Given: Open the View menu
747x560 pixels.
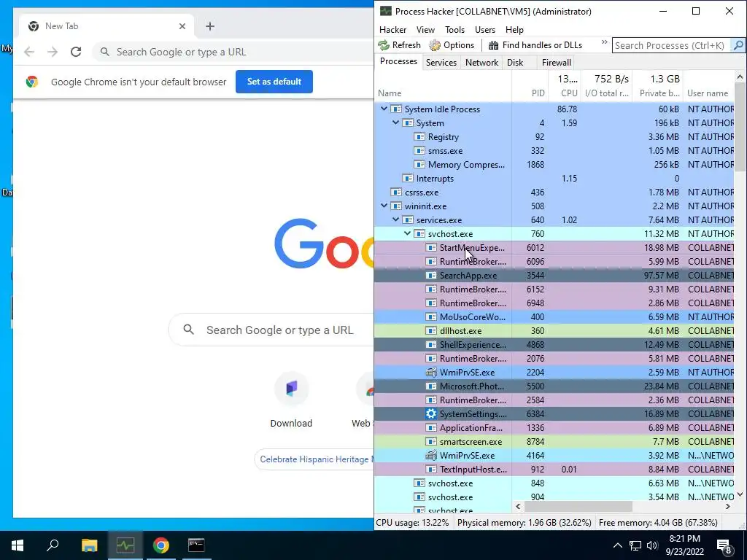Looking at the screenshot, I should coord(425,29).
